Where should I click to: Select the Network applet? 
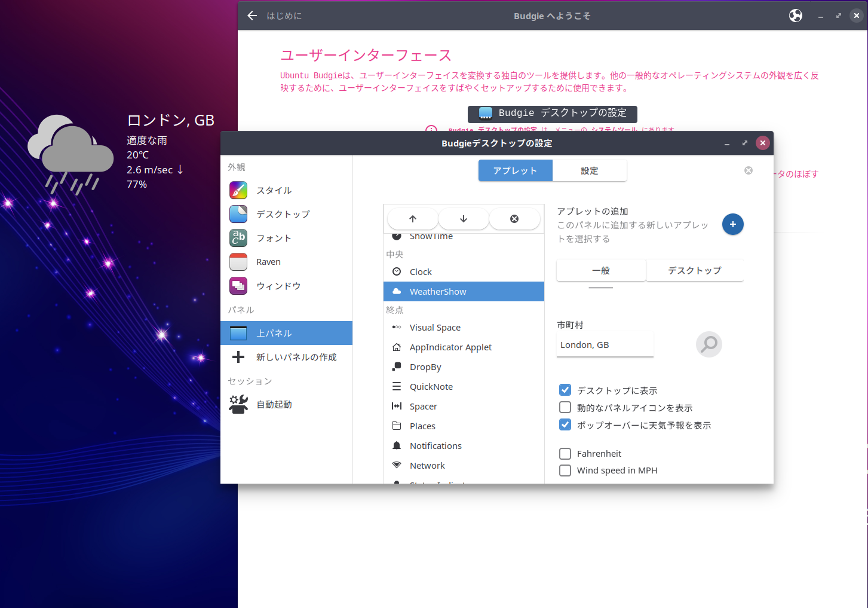pyautogui.click(x=464, y=466)
